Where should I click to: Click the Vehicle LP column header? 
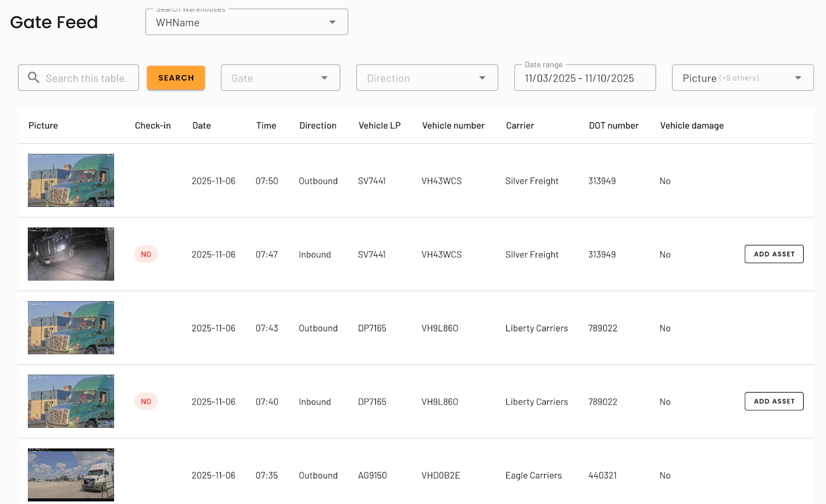click(x=379, y=125)
